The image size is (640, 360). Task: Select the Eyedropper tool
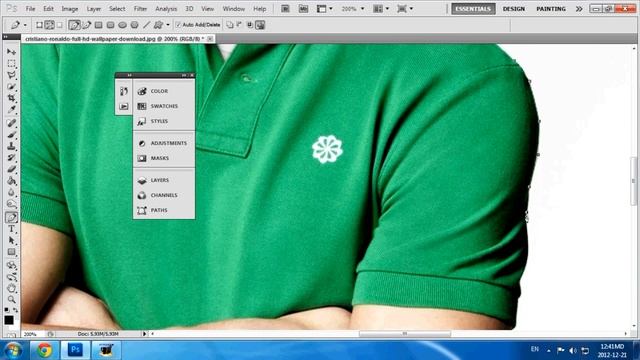[x=11, y=109]
